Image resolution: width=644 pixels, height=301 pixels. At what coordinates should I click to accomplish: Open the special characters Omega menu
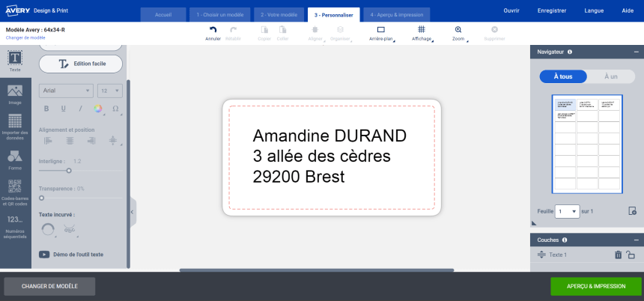coord(116,109)
